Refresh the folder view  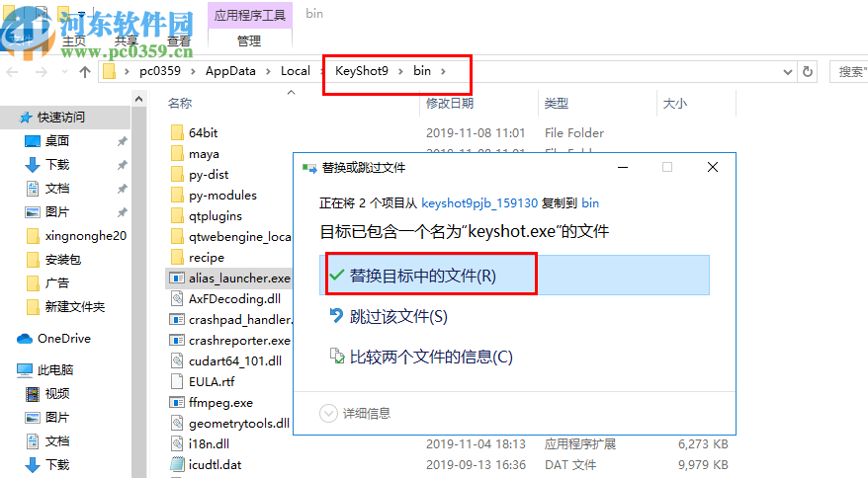coord(808,71)
